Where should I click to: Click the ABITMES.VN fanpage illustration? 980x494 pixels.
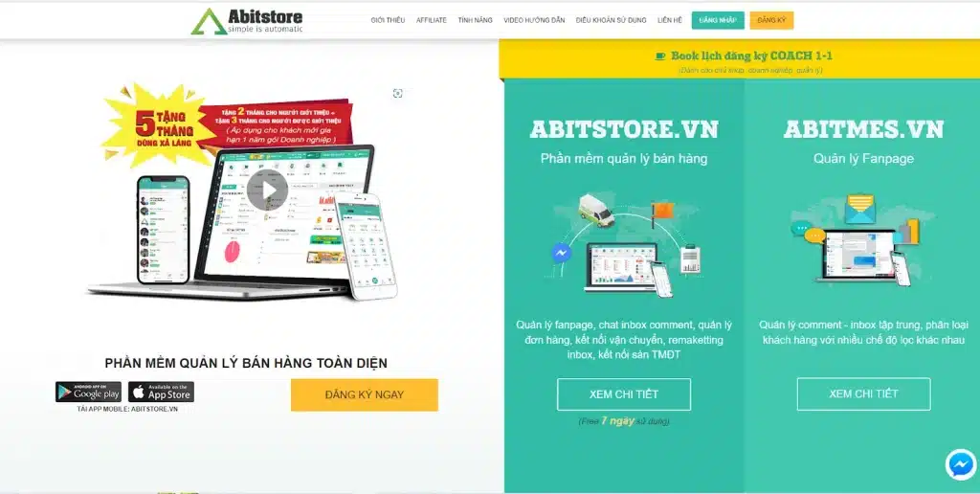(863, 240)
